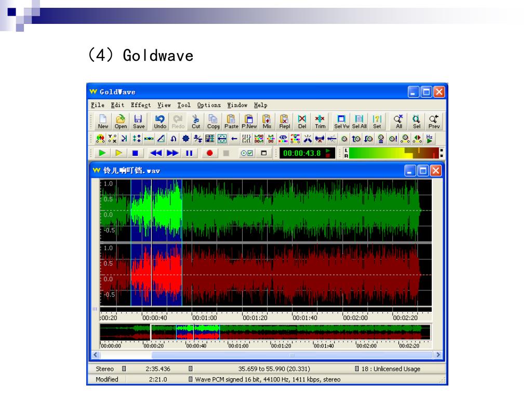Click the New file toolbar button
532x399 pixels.
[103, 122]
